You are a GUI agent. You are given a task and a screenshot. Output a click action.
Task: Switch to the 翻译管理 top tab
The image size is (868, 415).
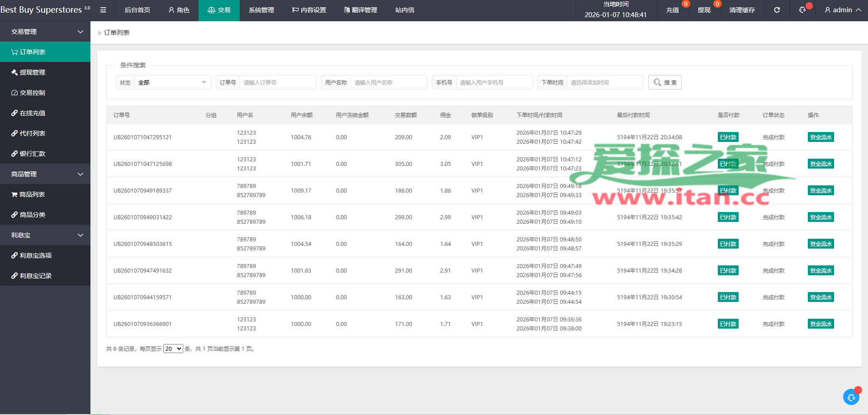360,10
